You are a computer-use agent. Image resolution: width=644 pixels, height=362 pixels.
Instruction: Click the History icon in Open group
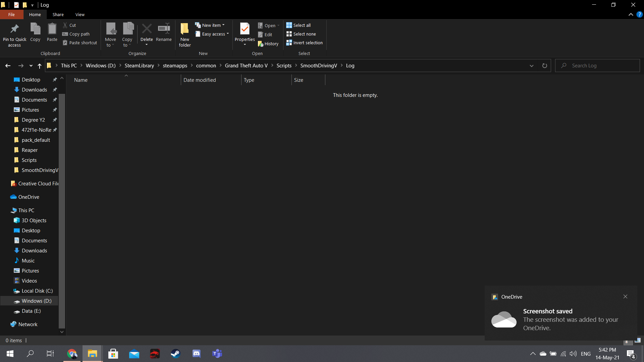pyautogui.click(x=261, y=44)
